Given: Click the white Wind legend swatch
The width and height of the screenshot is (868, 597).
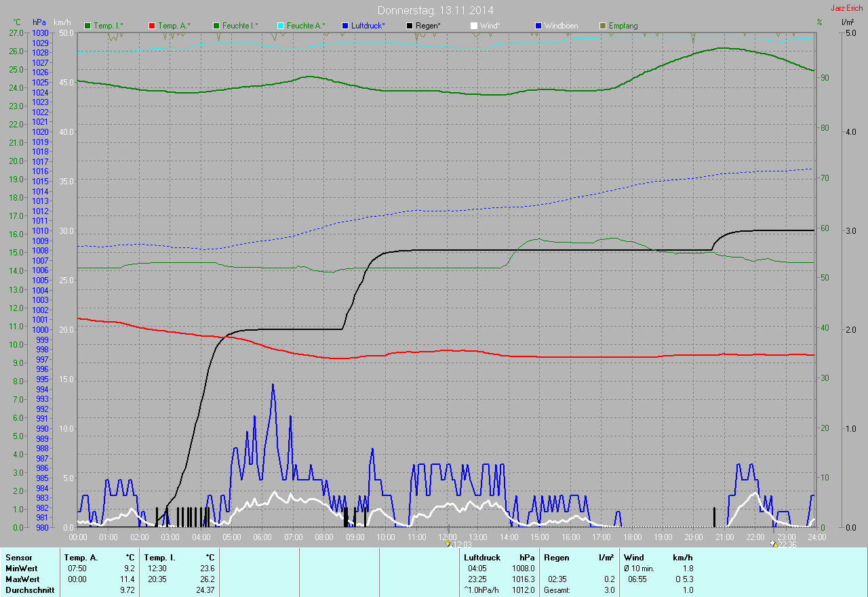Looking at the screenshot, I should coord(473,26).
